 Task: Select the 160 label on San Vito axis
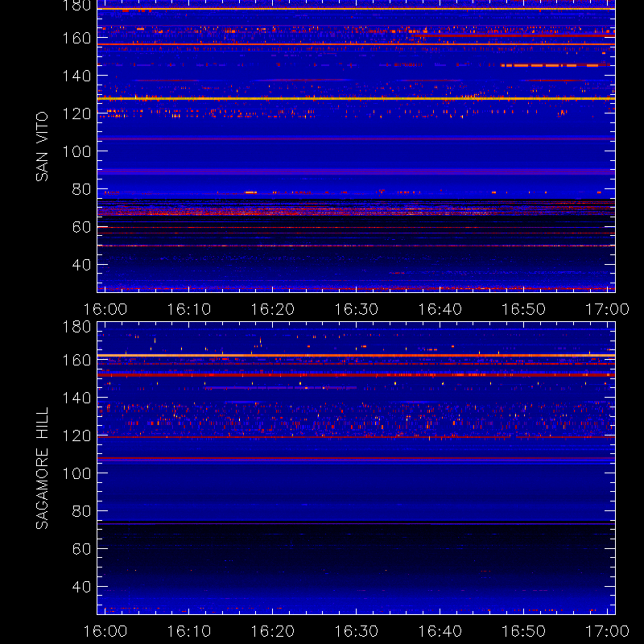(76, 38)
